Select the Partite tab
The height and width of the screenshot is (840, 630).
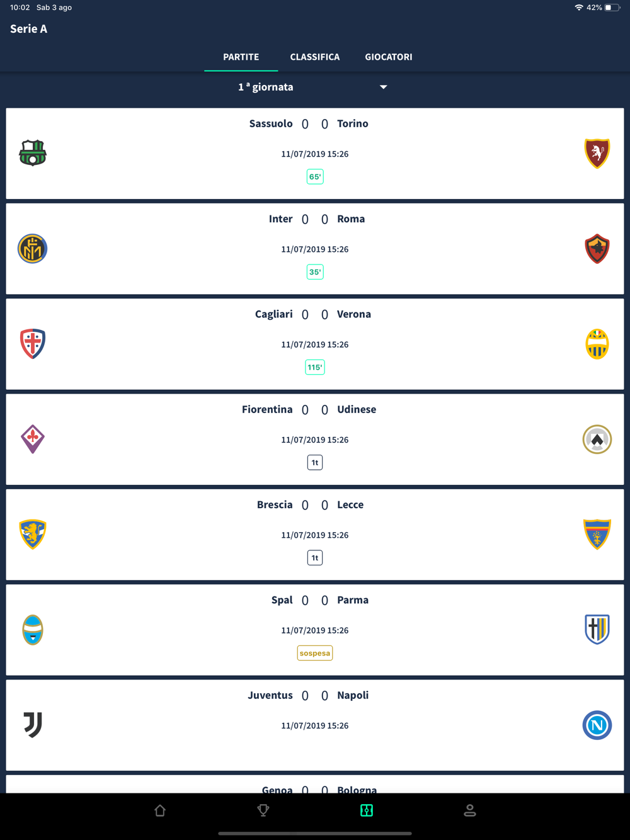click(241, 57)
